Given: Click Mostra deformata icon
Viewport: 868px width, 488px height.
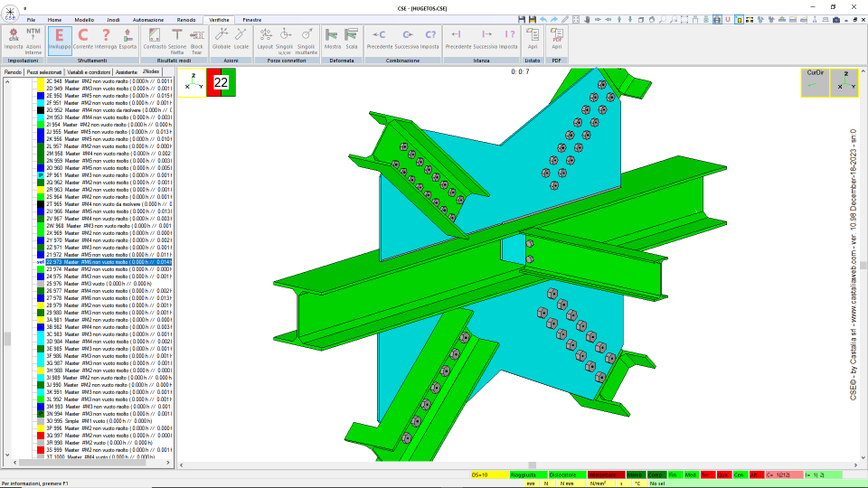Looking at the screenshot, I should 332,39.
